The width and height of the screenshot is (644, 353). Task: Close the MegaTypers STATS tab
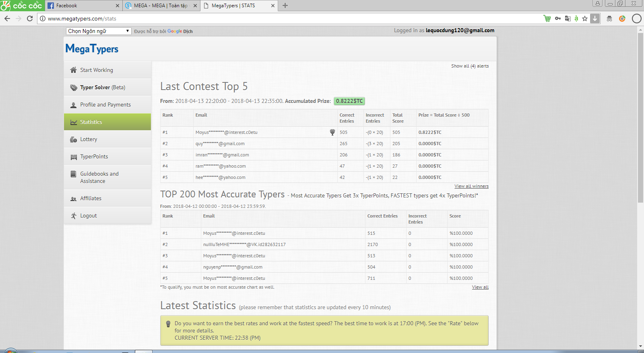coord(273,6)
